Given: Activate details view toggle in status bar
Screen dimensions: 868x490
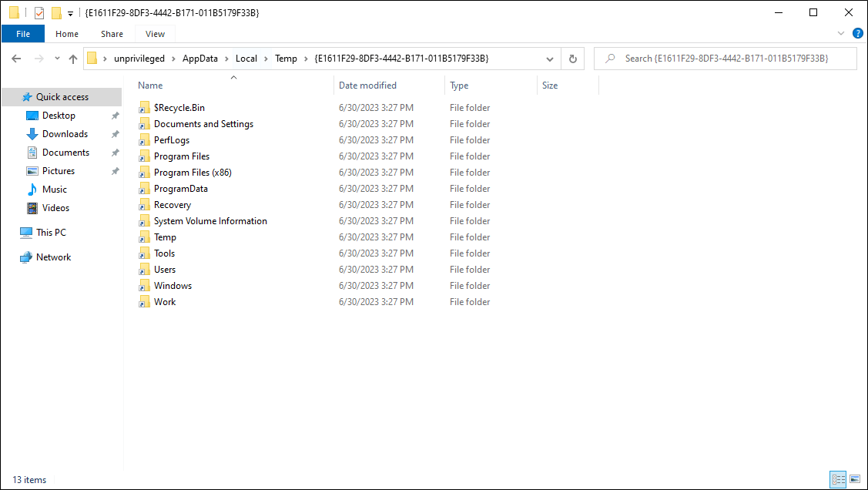Looking at the screenshot, I should 839,479.
